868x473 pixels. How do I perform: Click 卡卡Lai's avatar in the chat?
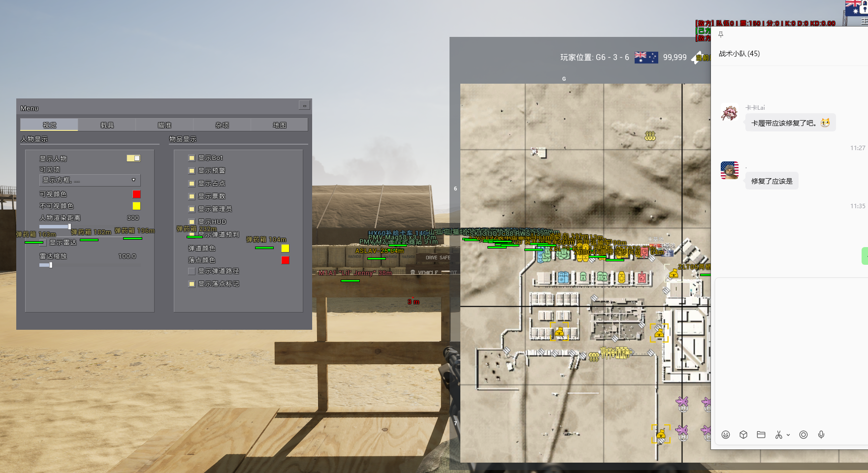click(x=730, y=113)
